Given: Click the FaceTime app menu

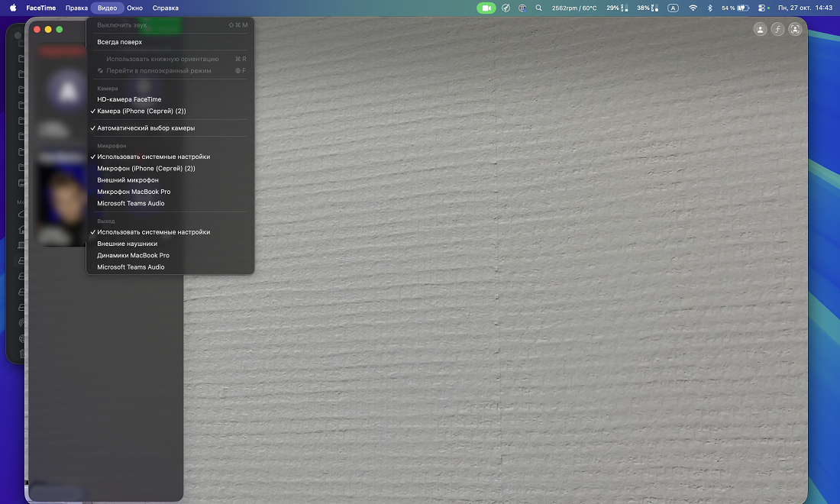Looking at the screenshot, I should pos(41,8).
